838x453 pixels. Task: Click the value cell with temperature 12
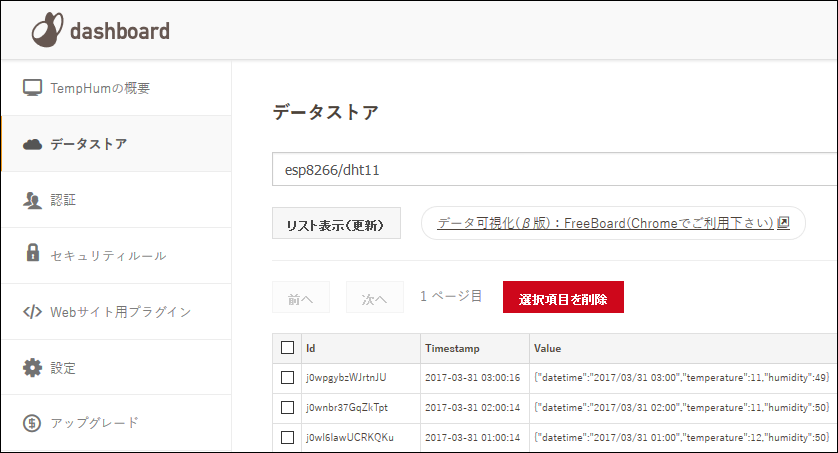pos(681,438)
